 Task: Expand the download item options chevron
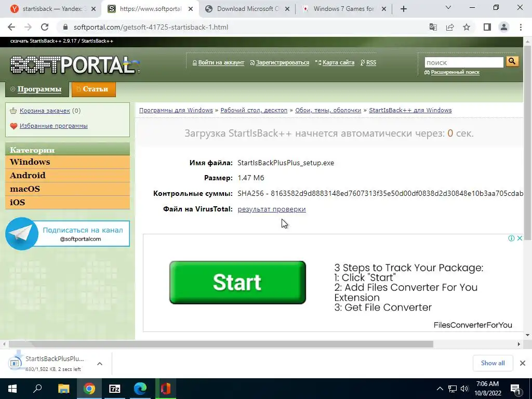[100, 363]
